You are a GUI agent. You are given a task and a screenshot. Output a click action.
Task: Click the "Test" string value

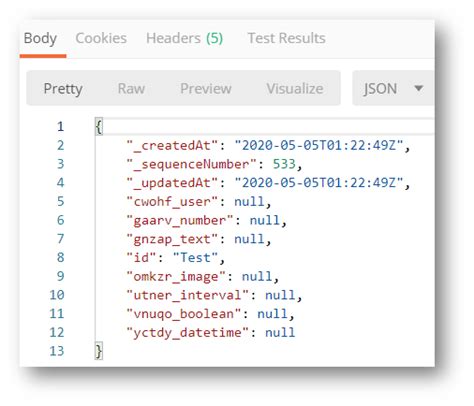pyautogui.click(x=195, y=257)
